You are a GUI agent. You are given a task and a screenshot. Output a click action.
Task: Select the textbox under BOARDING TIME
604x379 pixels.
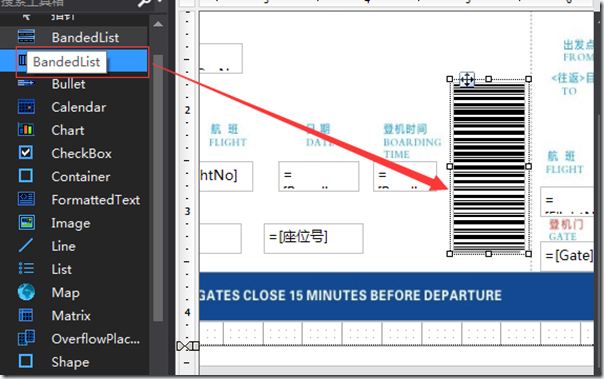405,176
